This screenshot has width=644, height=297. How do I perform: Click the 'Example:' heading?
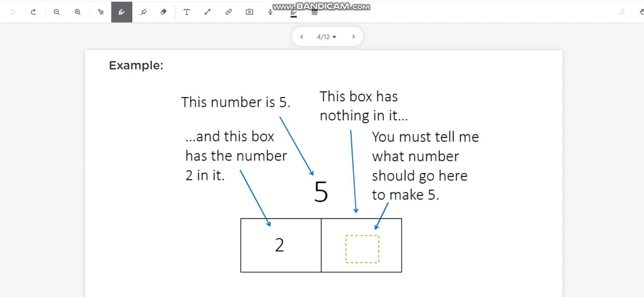[136, 65]
